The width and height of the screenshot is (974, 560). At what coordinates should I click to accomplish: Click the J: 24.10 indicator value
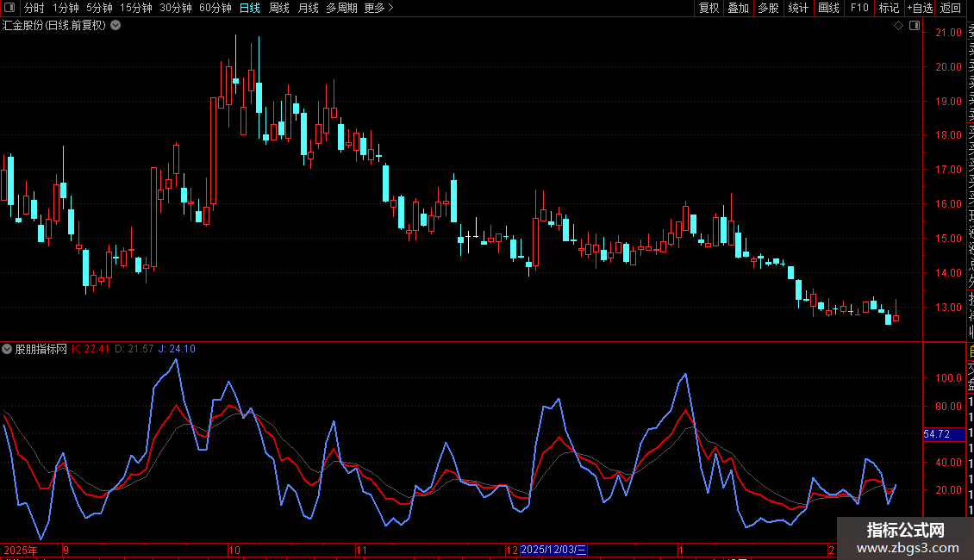click(177, 349)
